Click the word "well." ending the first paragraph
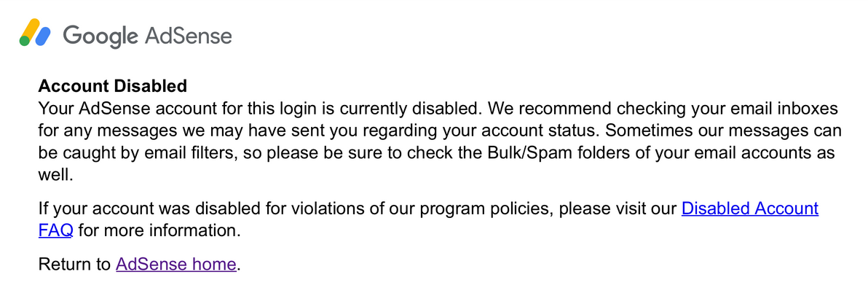Viewport: 868px width, 296px height. click(55, 176)
